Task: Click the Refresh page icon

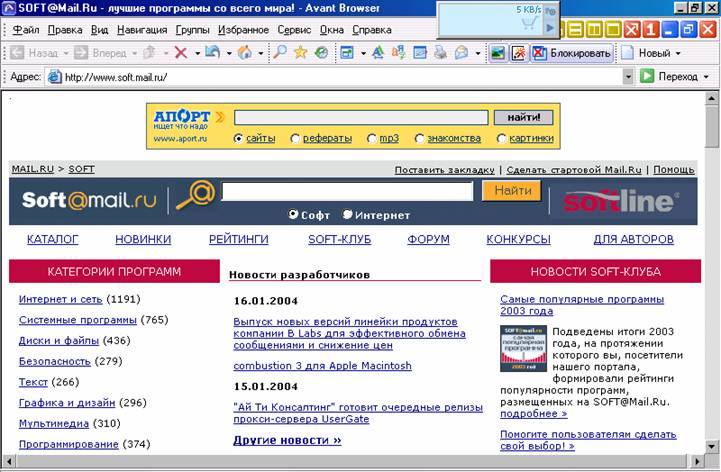Action: pyautogui.click(x=212, y=52)
